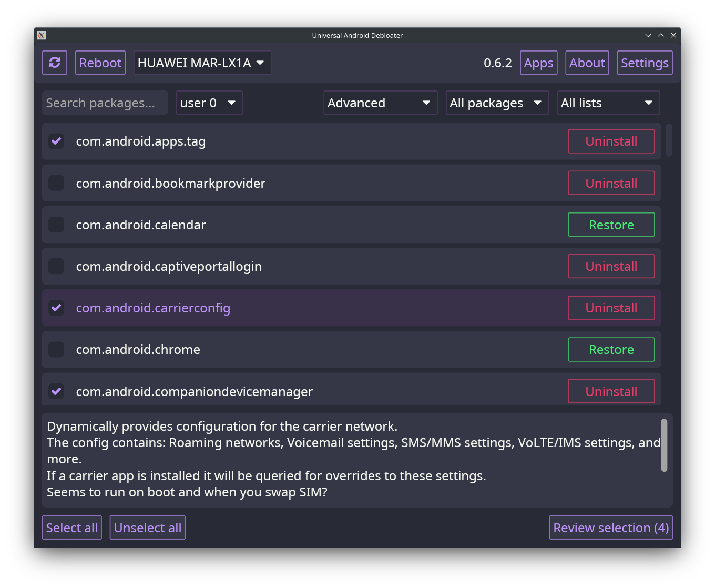The image size is (715, 588).
Task: Tick the com.android.chrome checkbox
Action: (56, 349)
